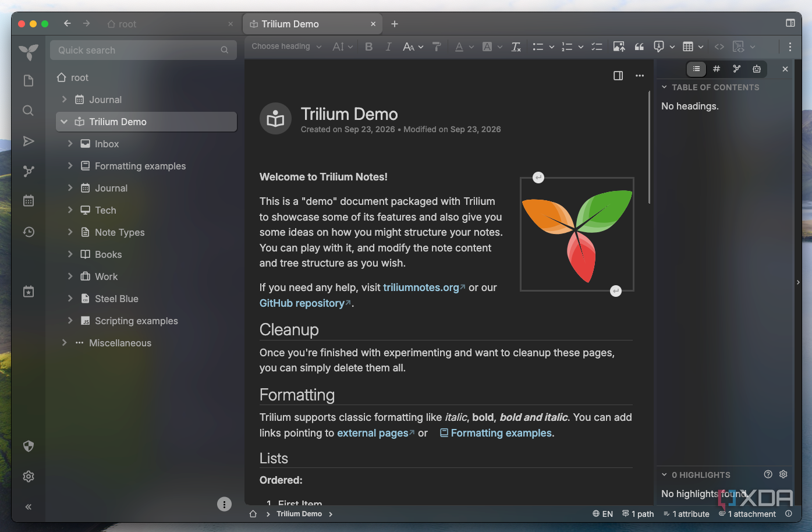The image size is (812, 532).
Task: Expand the Miscellaneous tree node
Action: click(65, 343)
